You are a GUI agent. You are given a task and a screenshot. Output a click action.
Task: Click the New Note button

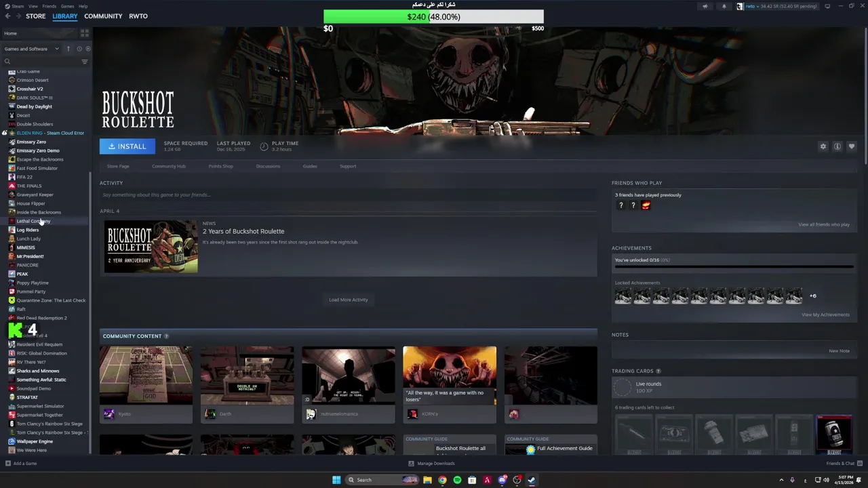point(839,351)
